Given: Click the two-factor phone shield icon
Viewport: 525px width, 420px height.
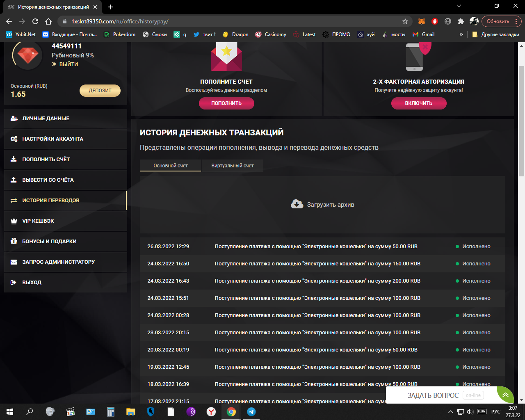Looking at the screenshot, I should 418,56.
